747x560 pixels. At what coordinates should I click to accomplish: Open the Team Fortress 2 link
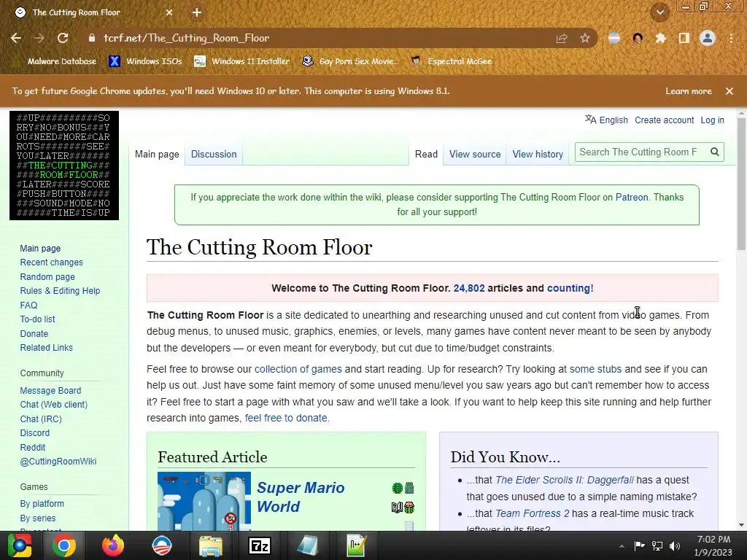[532, 513]
